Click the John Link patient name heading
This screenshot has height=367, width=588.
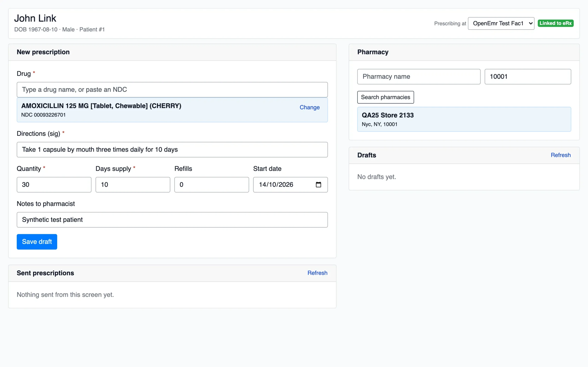(x=35, y=18)
